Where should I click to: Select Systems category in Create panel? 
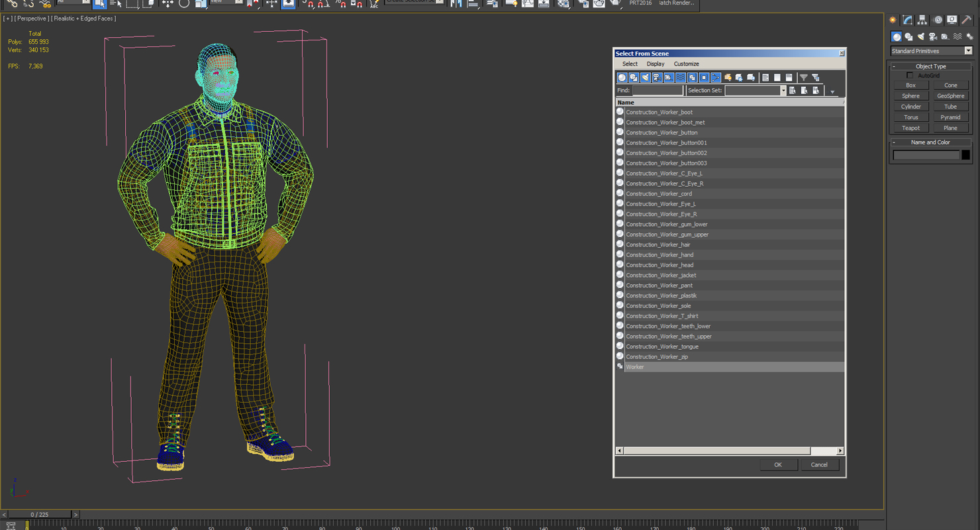coord(969,37)
